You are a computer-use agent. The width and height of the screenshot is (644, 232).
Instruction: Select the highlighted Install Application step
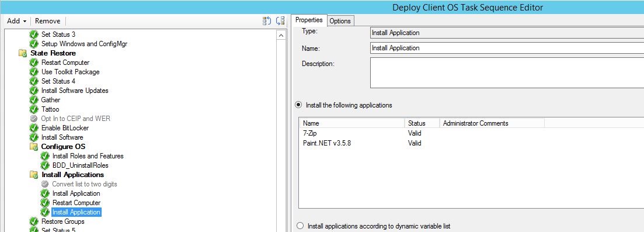76,212
